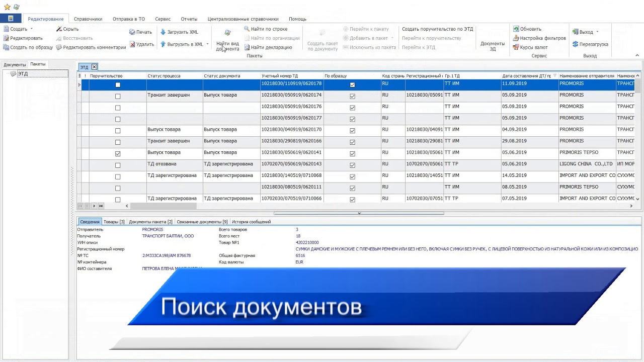Click quick-access icon next to the star
The image size is (644, 362).
pyautogui.click(x=16, y=7)
